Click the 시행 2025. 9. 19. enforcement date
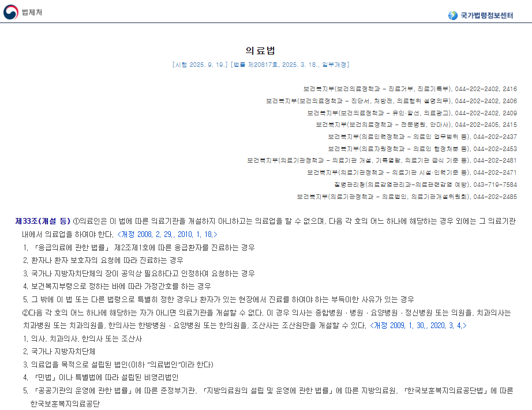Viewport: 532px width, 410px height. tap(200, 65)
